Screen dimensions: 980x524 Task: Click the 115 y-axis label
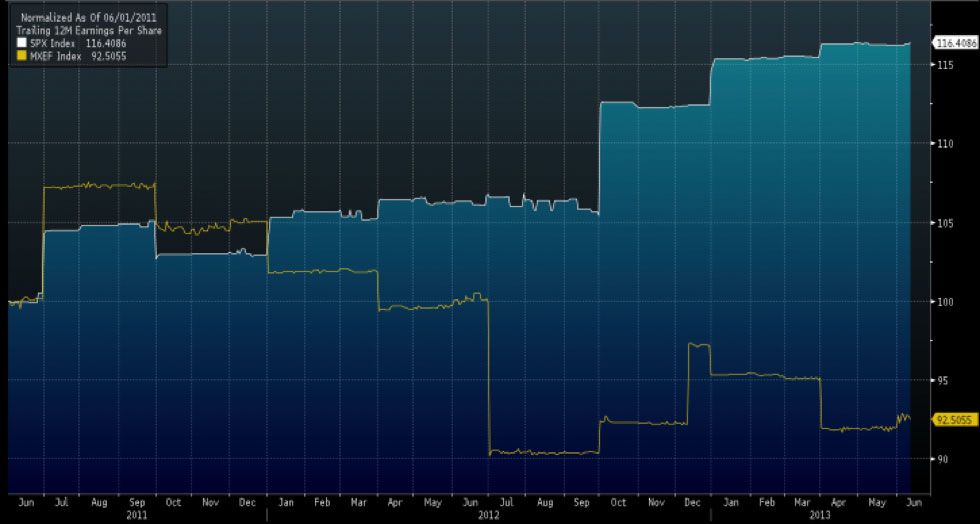[945, 65]
